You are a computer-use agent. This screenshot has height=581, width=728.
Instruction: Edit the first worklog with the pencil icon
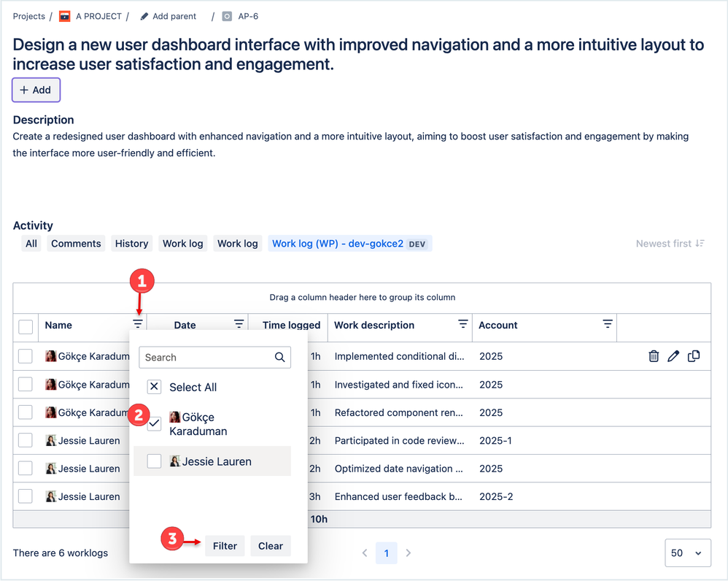[673, 355]
